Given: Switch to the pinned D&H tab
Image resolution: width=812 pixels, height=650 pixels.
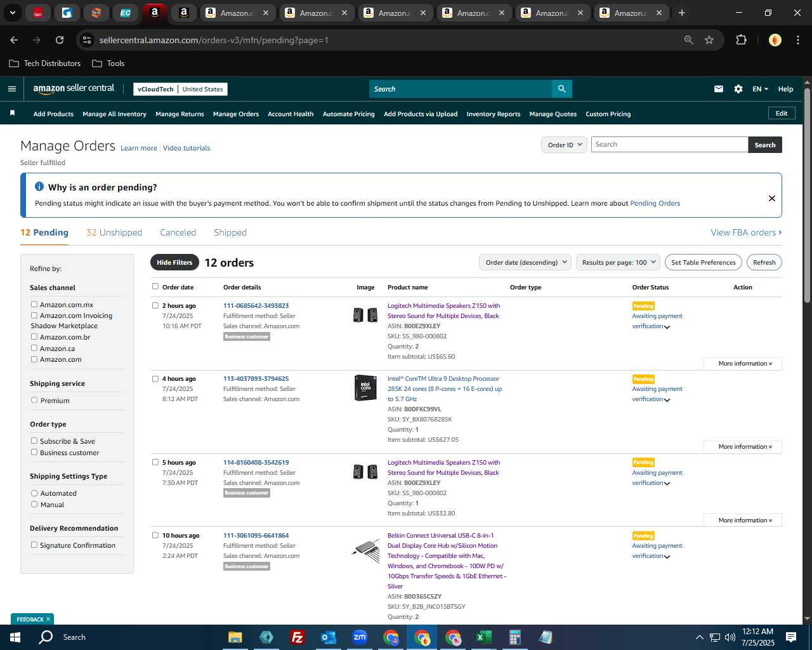Looking at the screenshot, I should pyautogui.click(x=38, y=13).
